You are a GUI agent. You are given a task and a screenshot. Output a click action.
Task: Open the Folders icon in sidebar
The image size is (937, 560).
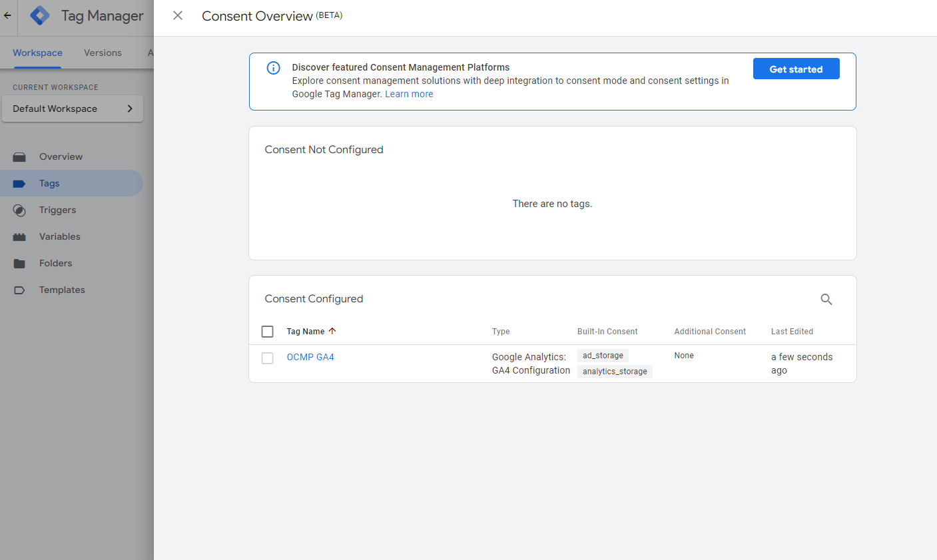click(x=19, y=264)
